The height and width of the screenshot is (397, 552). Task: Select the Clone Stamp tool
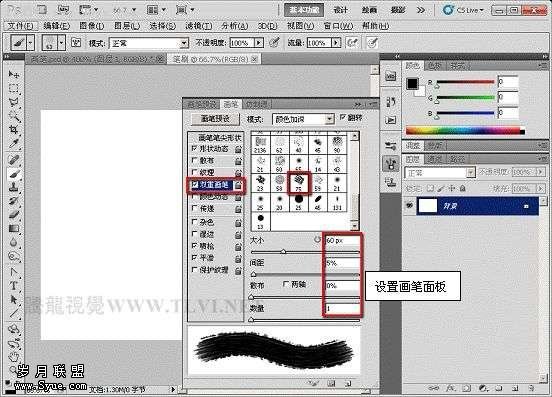[x=14, y=187]
